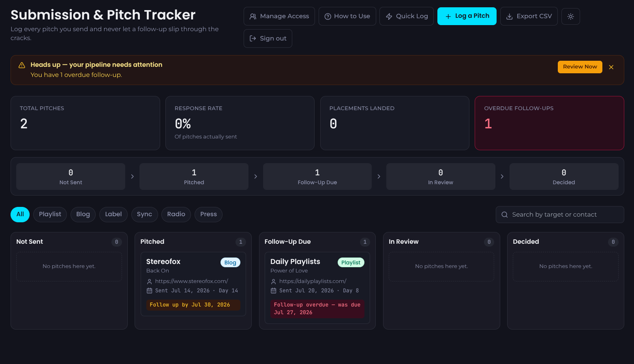Select the Pitched pipeline stage tile
The image size is (634, 364).
coord(194,177)
